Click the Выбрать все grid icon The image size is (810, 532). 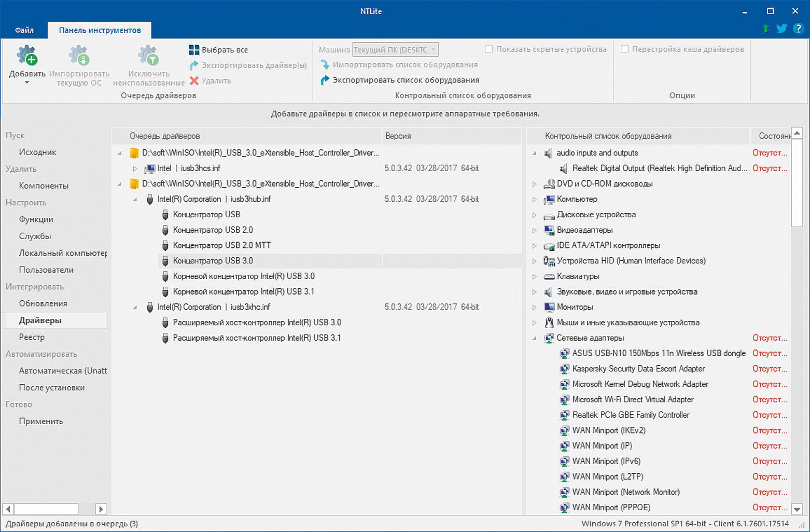[194, 50]
